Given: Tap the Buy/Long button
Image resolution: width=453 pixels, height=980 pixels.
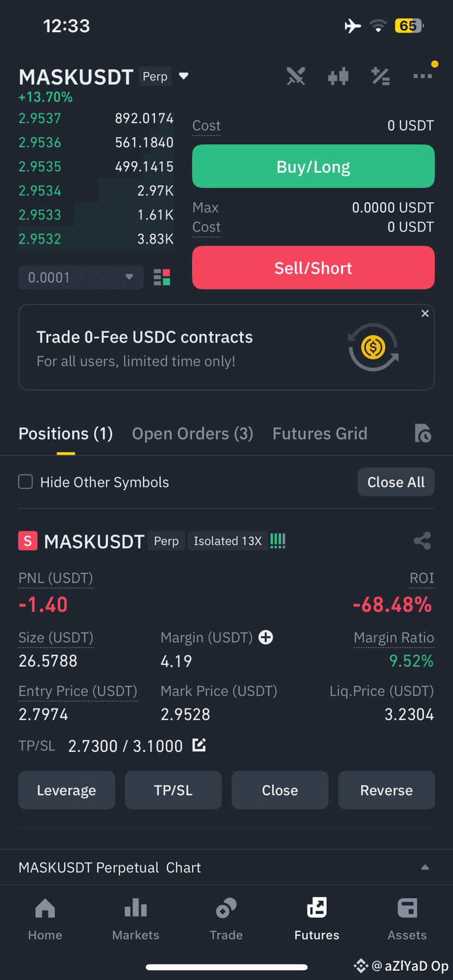Looking at the screenshot, I should [x=313, y=166].
